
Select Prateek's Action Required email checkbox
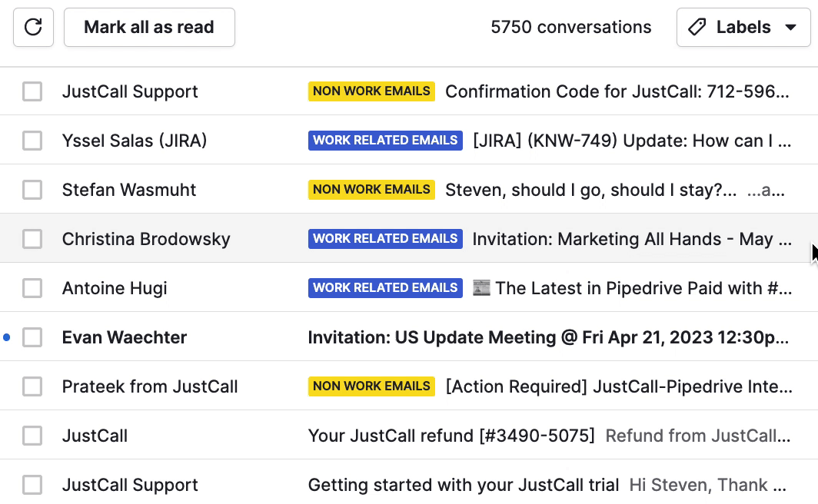(x=32, y=386)
